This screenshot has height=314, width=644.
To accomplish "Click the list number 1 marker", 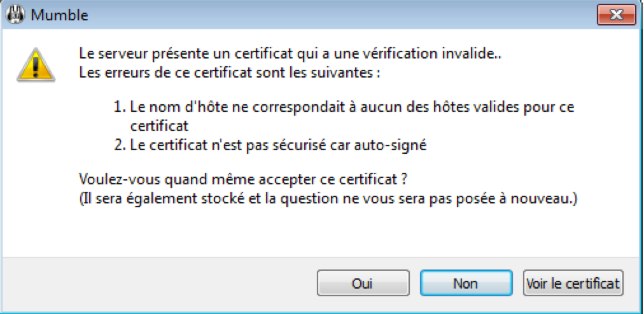I will coord(118,107).
